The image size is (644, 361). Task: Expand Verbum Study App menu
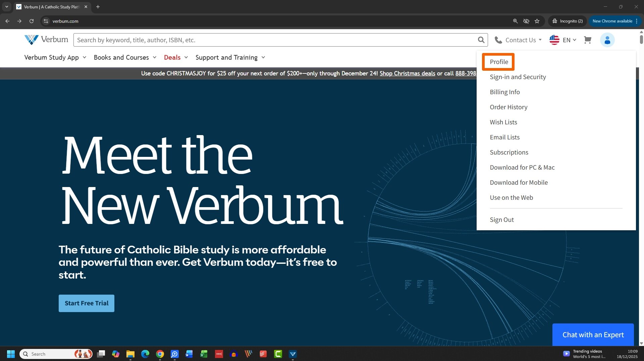(55, 57)
